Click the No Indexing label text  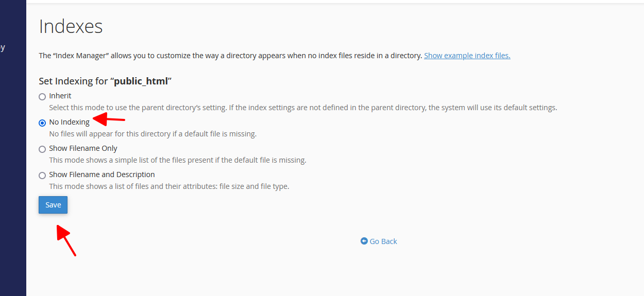(69, 122)
